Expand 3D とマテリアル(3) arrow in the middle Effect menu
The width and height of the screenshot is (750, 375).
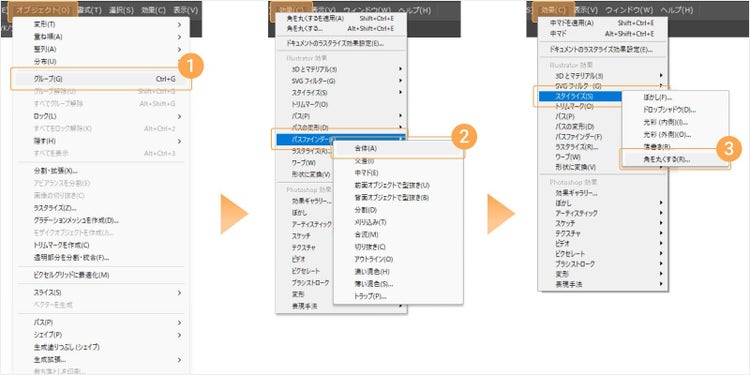pyautogui.click(x=400, y=69)
